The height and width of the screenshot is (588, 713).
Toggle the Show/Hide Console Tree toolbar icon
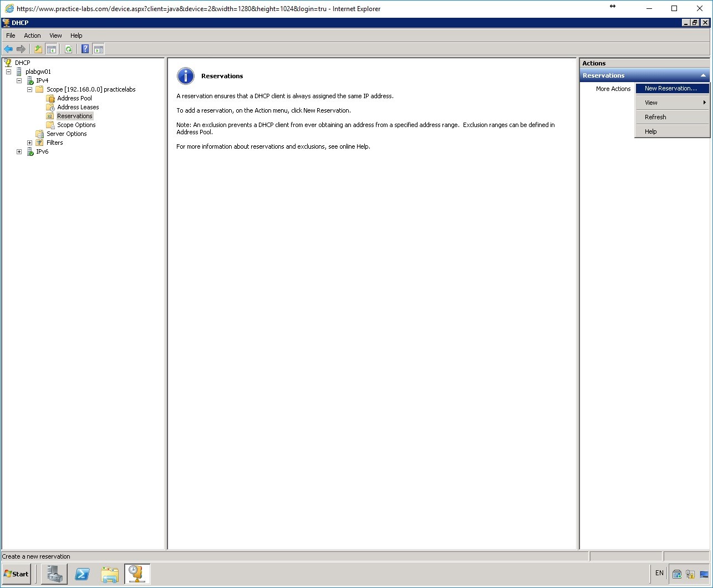52,49
